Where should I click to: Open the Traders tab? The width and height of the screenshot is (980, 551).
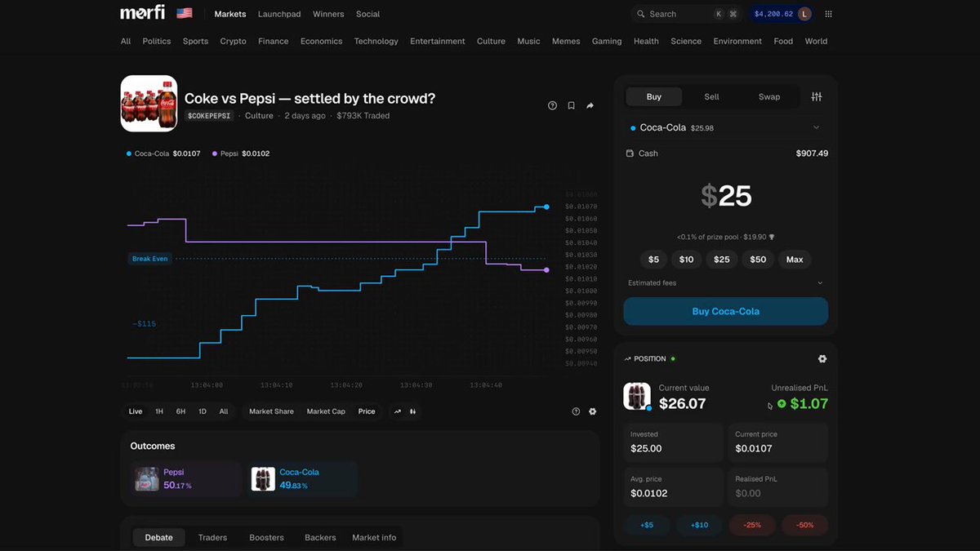pos(213,538)
